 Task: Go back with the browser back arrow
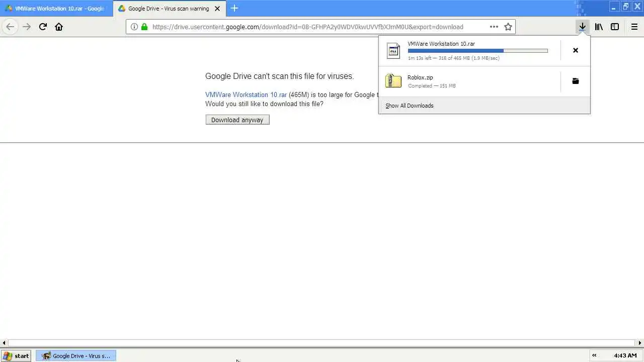[10, 27]
